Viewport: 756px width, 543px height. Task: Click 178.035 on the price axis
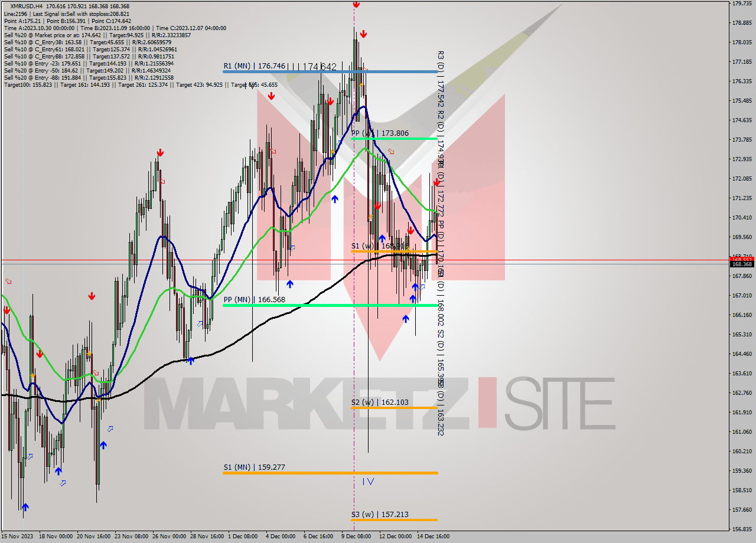pos(742,42)
